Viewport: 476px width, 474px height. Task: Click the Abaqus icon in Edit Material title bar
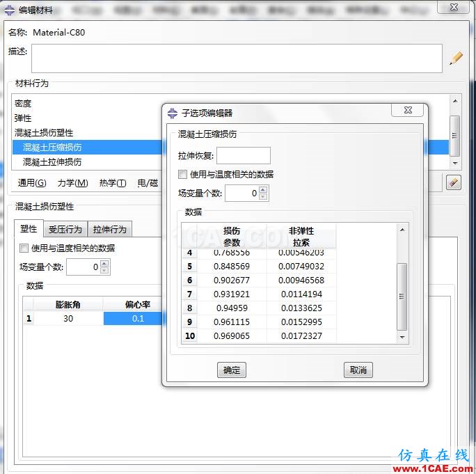click(10, 10)
